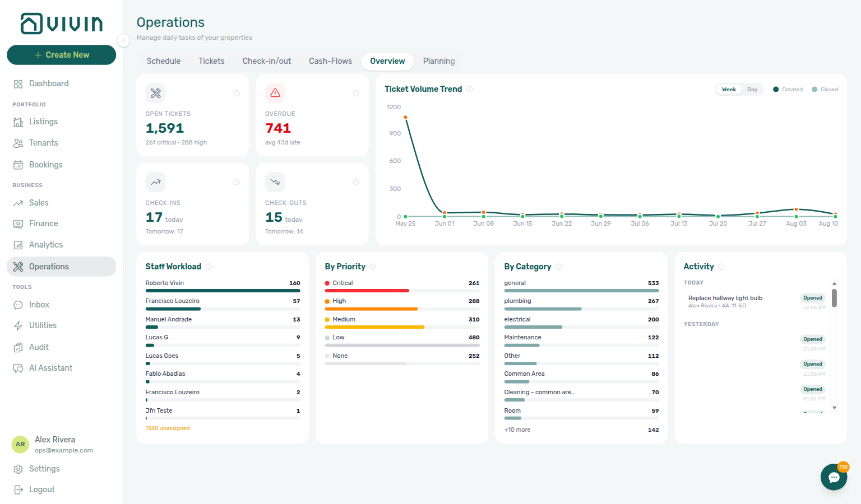This screenshot has width=861, height=504.
Task: Switch the trend chart to Week
Action: [729, 90]
